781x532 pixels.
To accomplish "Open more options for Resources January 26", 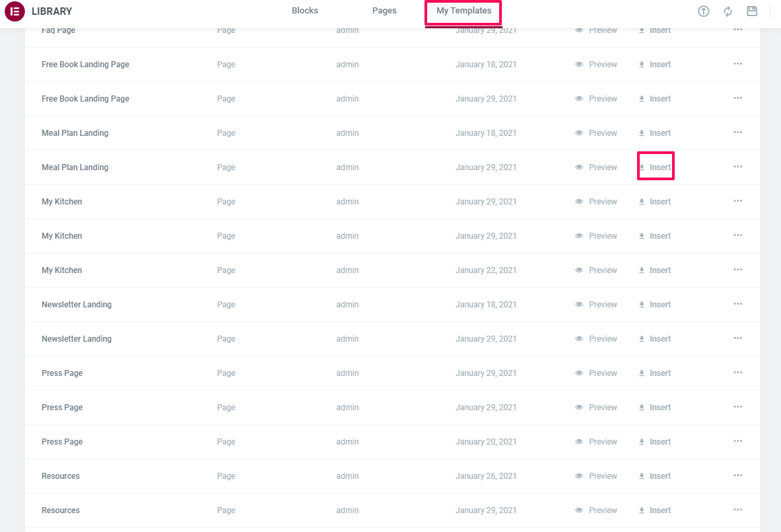I will tap(738, 476).
